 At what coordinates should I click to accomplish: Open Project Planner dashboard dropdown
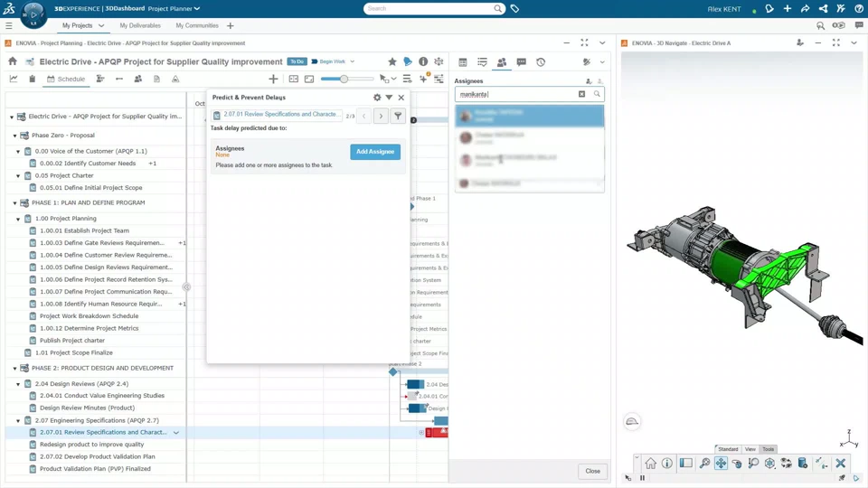point(197,9)
